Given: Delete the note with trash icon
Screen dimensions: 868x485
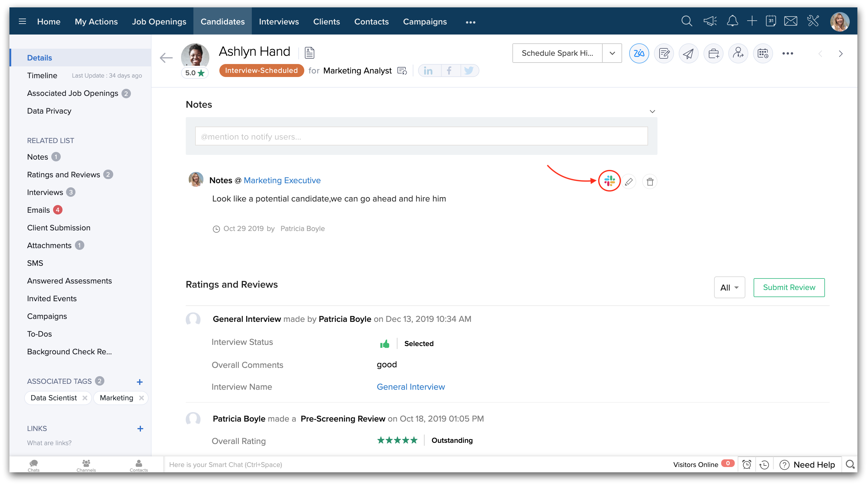Looking at the screenshot, I should 650,182.
